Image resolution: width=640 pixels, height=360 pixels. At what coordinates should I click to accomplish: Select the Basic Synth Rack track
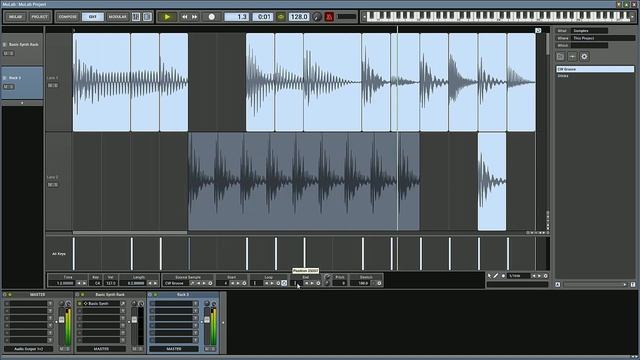tap(22, 48)
